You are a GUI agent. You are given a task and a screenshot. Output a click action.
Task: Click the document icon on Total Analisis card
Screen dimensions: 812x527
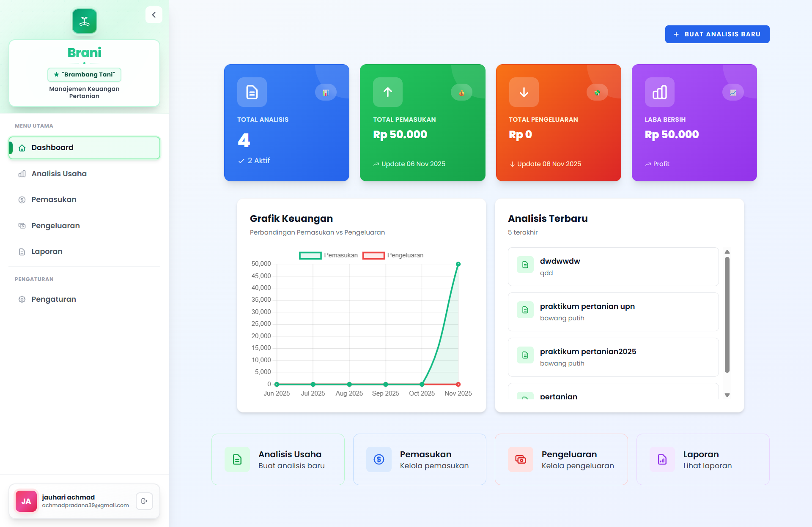(251, 92)
